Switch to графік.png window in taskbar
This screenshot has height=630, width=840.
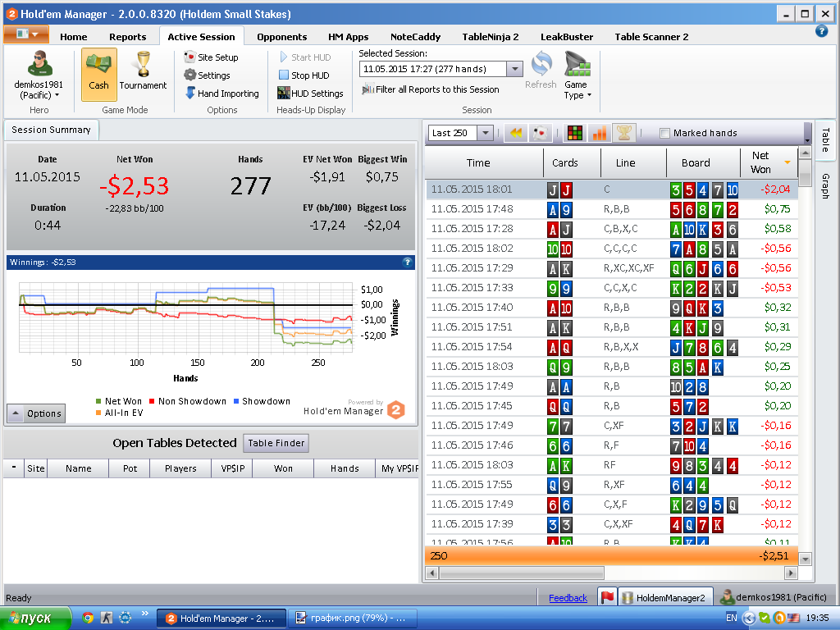353,619
